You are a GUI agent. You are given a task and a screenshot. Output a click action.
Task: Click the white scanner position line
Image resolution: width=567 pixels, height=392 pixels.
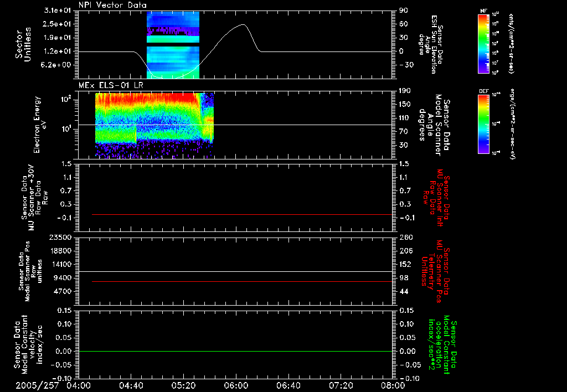(236, 271)
